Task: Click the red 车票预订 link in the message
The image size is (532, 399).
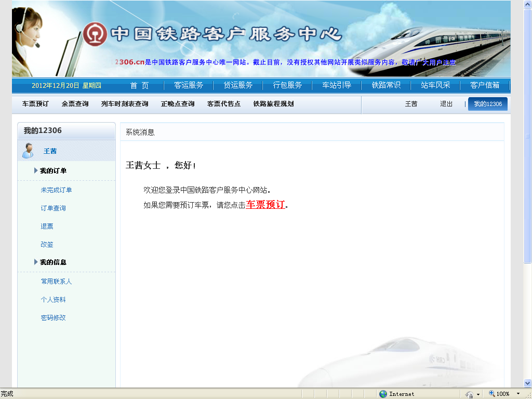Action: (265, 204)
